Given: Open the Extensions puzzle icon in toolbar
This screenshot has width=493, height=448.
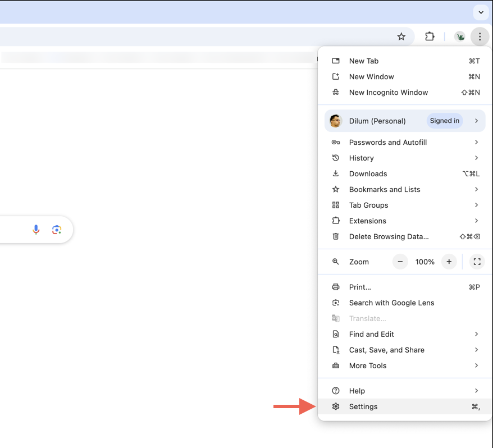Looking at the screenshot, I should click(x=430, y=36).
